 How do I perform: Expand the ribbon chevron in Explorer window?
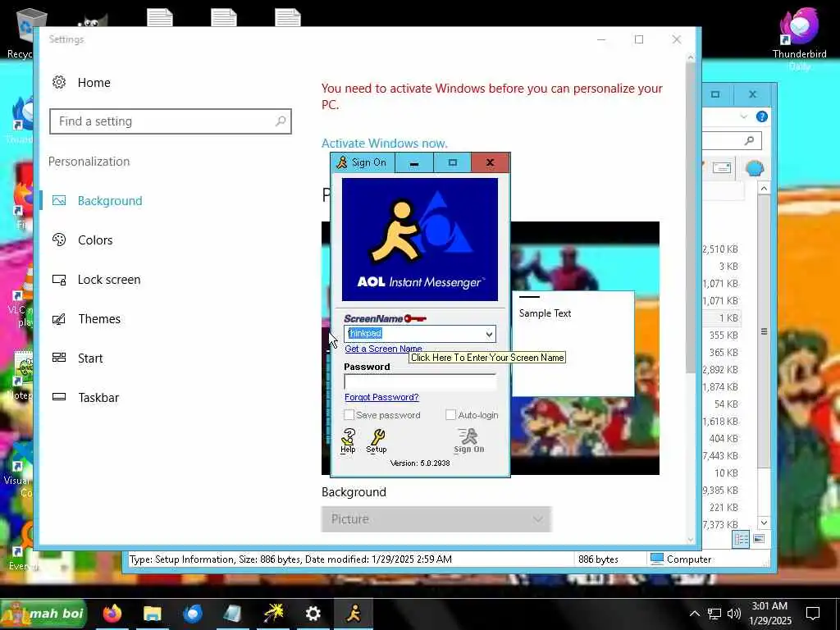coord(743,116)
